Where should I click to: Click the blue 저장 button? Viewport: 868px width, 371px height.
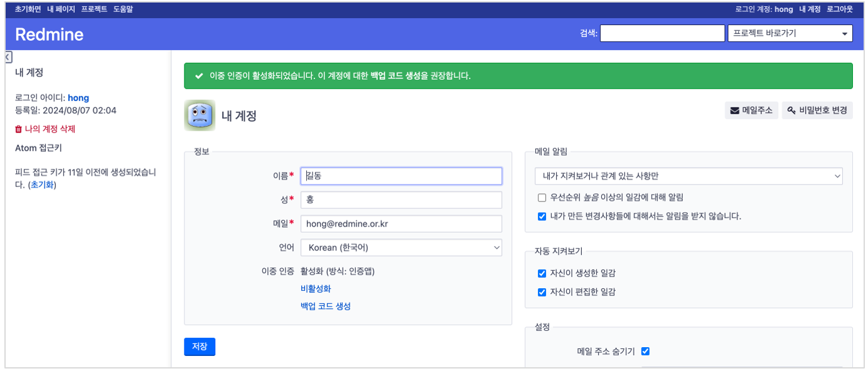click(x=200, y=347)
